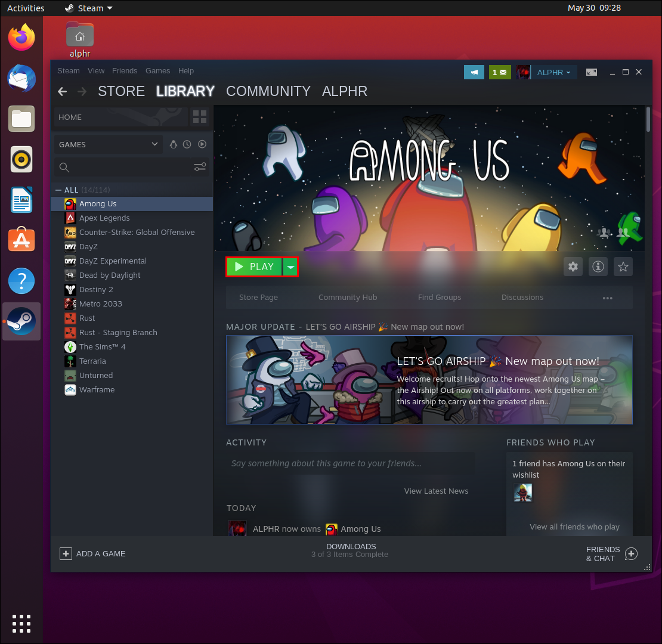Open Rhythmbox from the dock

[21, 160]
